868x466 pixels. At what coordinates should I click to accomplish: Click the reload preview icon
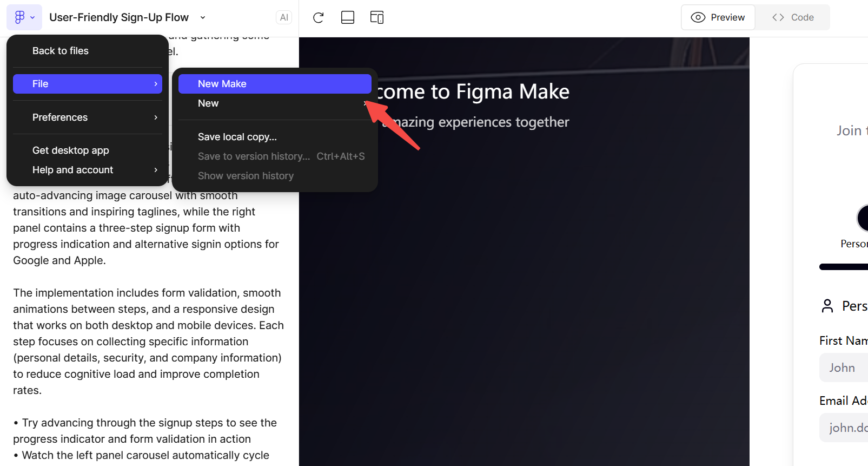click(x=319, y=17)
